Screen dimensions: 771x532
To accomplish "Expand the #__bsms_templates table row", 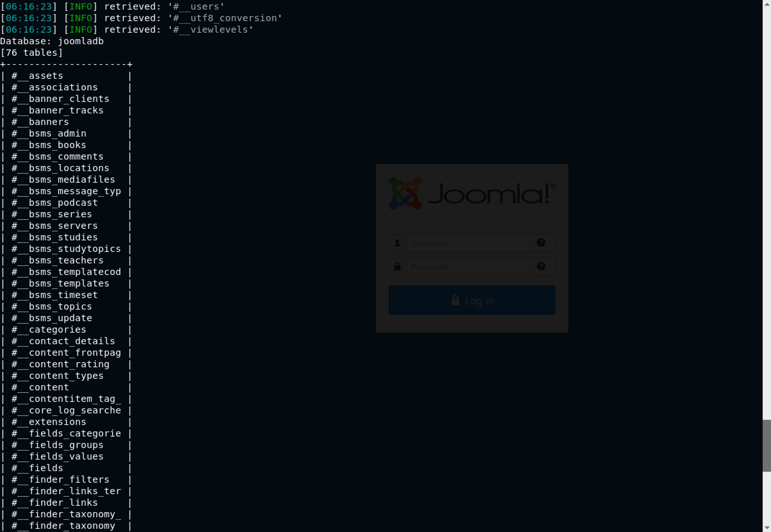I will pos(66,283).
